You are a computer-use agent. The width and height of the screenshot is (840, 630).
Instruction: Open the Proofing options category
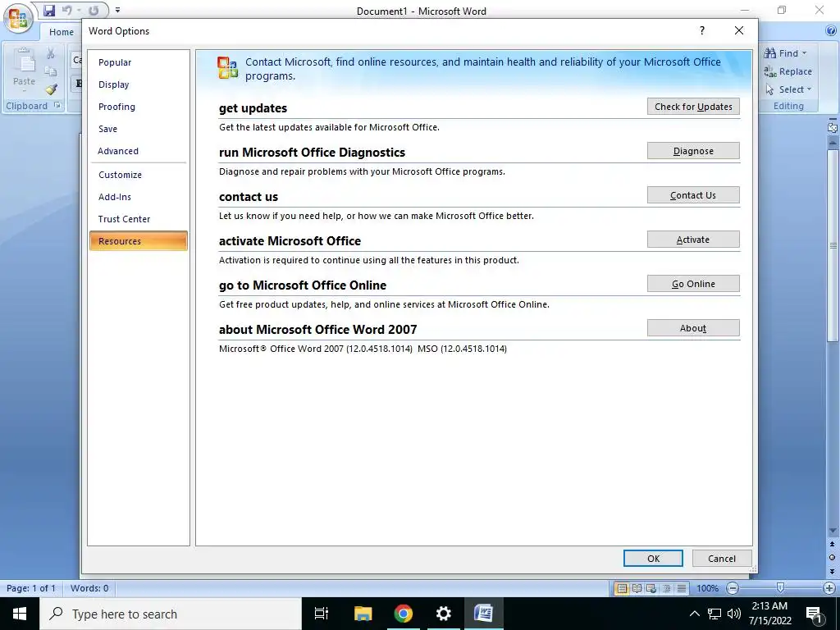tap(138, 107)
